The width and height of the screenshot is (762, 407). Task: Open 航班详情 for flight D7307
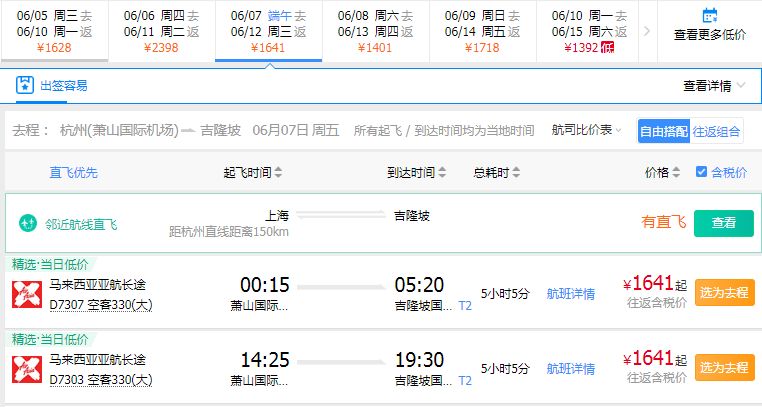tap(571, 294)
